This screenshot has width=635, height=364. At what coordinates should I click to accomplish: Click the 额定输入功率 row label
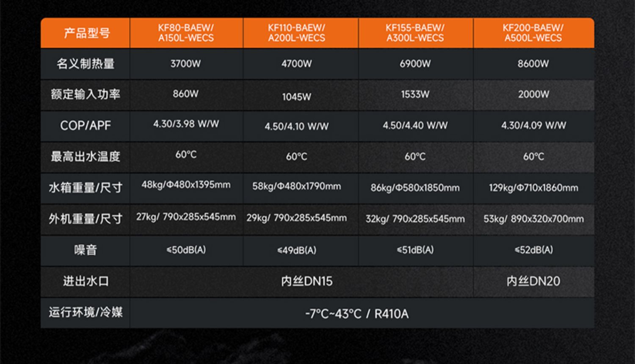(86, 94)
